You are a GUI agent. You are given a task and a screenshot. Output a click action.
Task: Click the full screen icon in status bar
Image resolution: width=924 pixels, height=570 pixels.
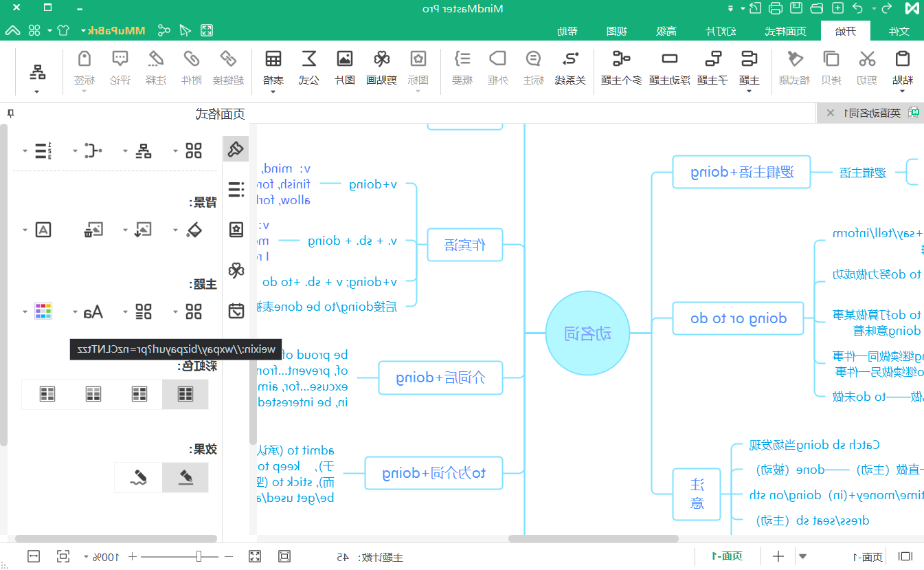click(254, 556)
